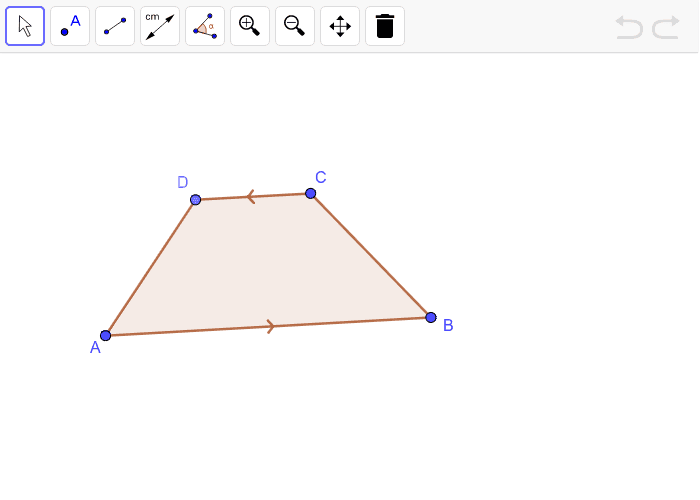The width and height of the screenshot is (700, 500).
Task: Click the arrow marker on side DC
Action: click(x=250, y=196)
